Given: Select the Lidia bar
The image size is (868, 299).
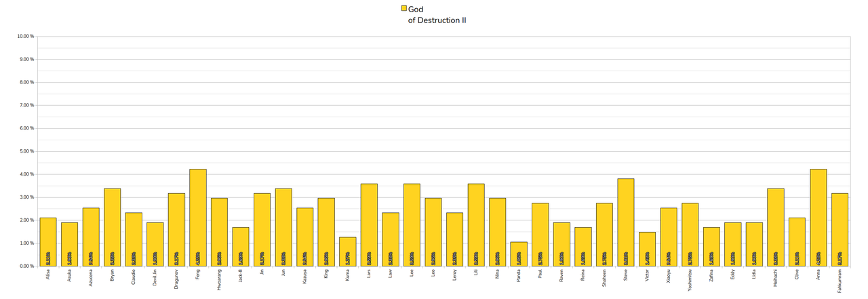Looking at the screenshot, I should click(x=755, y=244).
